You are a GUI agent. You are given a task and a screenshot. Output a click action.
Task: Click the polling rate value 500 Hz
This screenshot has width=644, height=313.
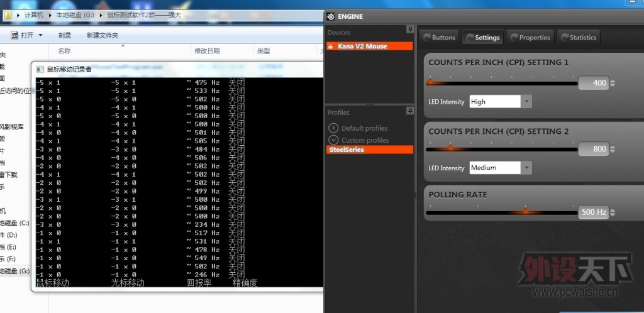[x=594, y=212]
